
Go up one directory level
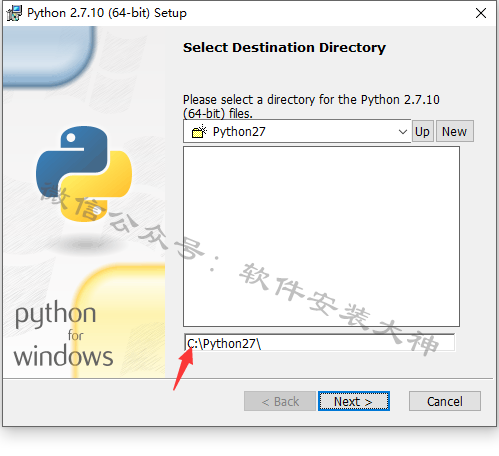(422, 131)
